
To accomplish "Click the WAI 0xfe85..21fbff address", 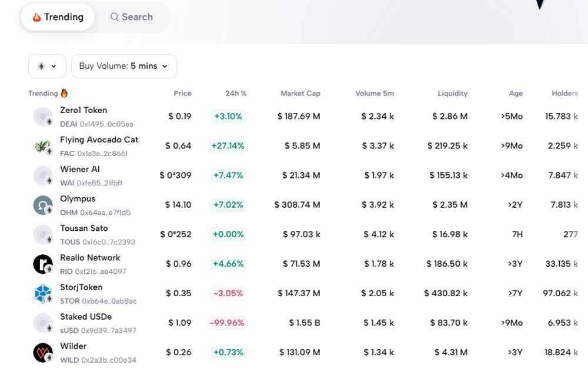I will point(91,183).
